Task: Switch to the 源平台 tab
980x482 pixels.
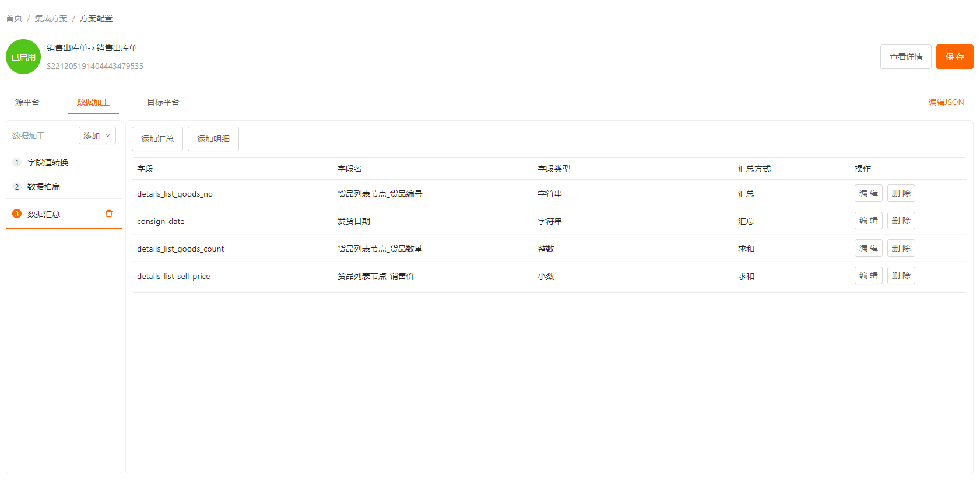Action: 27,102
